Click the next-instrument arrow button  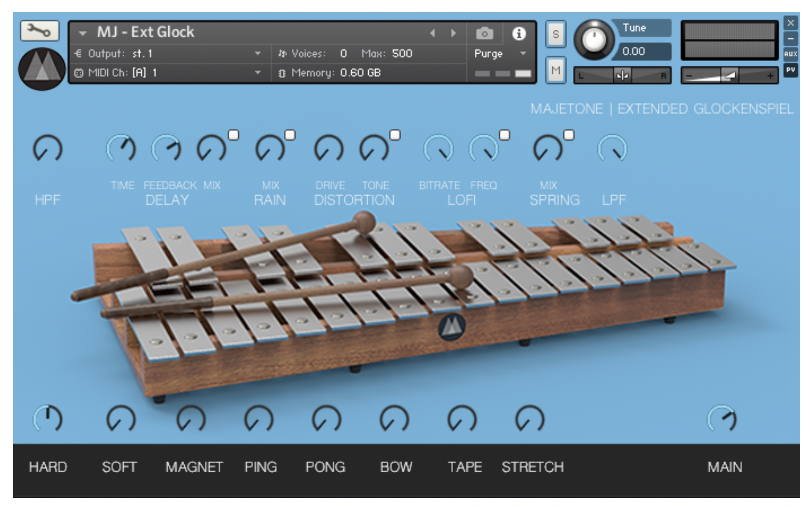click(x=452, y=32)
